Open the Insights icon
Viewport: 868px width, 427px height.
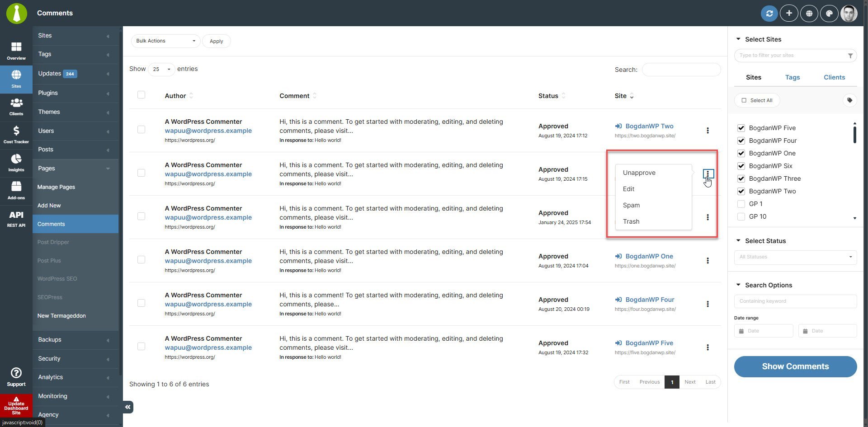click(x=16, y=163)
